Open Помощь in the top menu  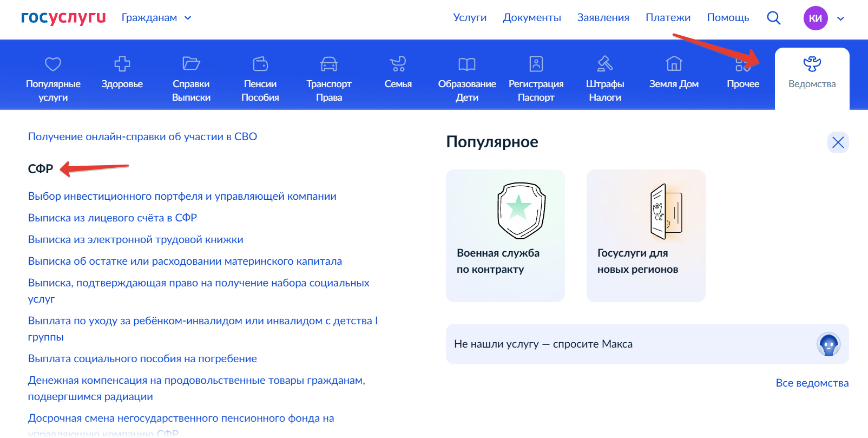728,18
